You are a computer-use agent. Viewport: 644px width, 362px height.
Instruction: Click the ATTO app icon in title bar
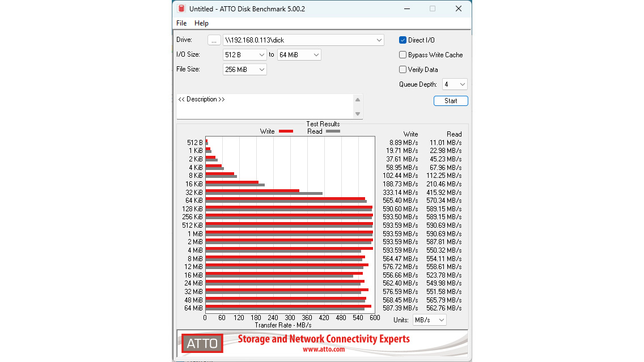tap(181, 8)
